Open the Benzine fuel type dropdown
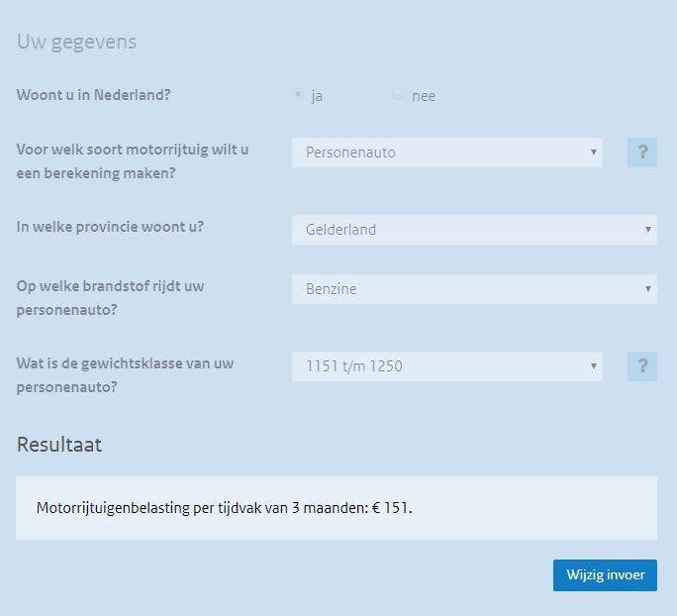Image resolution: width=677 pixels, height=616 pixels. click(x=474, y=289)
